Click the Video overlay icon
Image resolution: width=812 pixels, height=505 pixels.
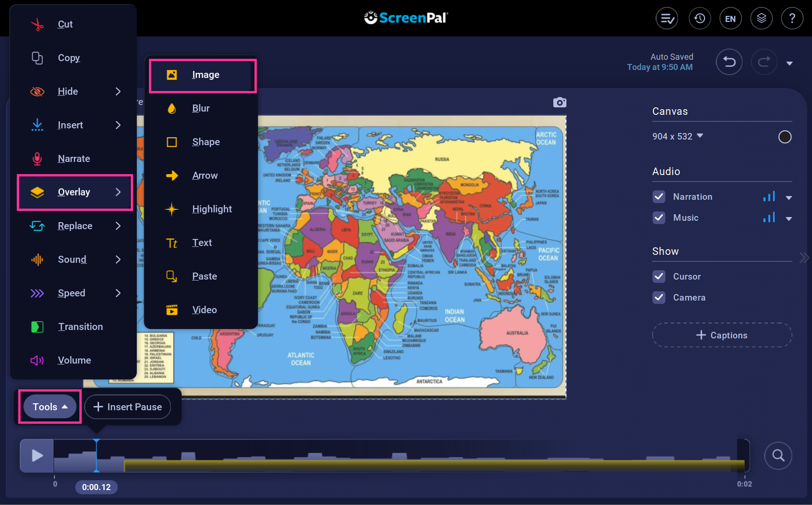(x=172, y=310)
